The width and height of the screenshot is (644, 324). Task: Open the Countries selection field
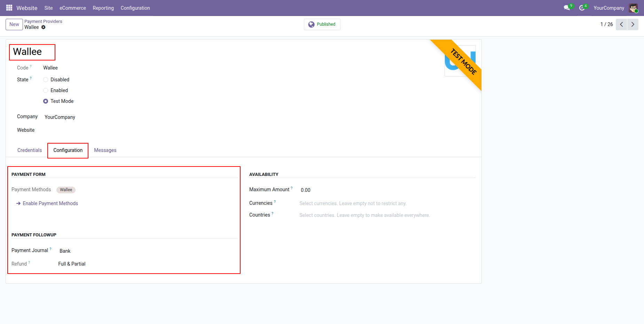tap(387, 215)
